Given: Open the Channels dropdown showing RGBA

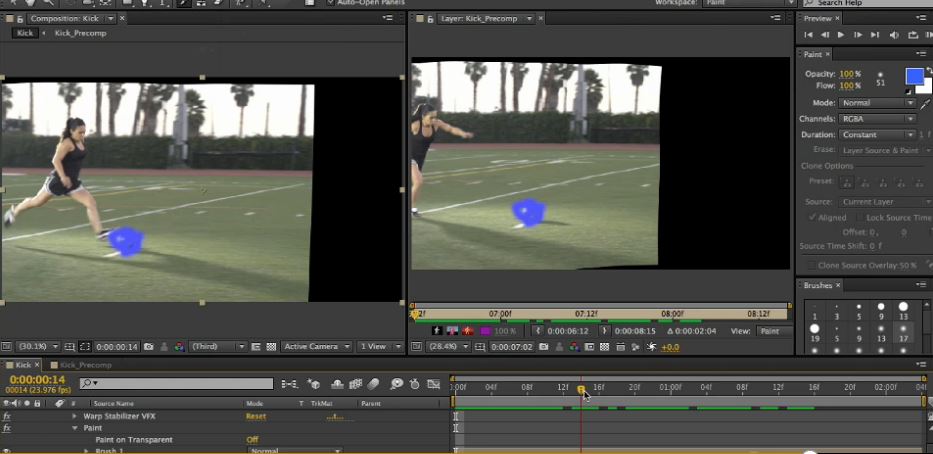Looking at the screenshot, I should 876,119.
